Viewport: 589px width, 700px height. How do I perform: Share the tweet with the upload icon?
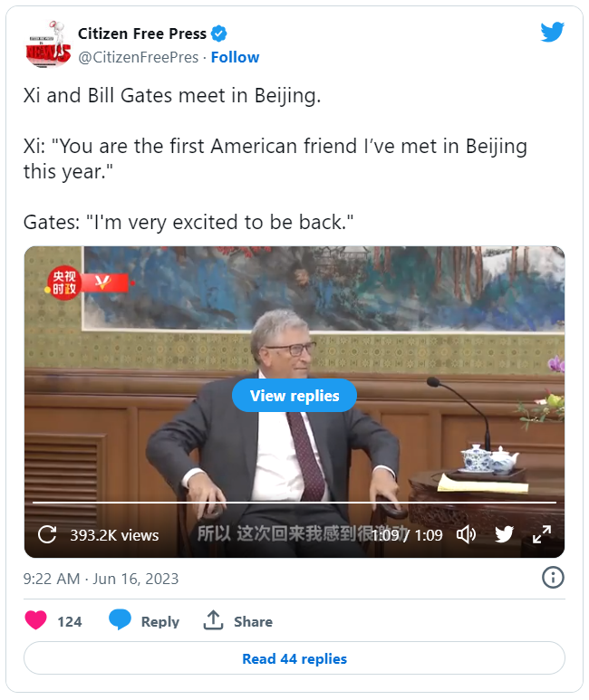[213, 620]
